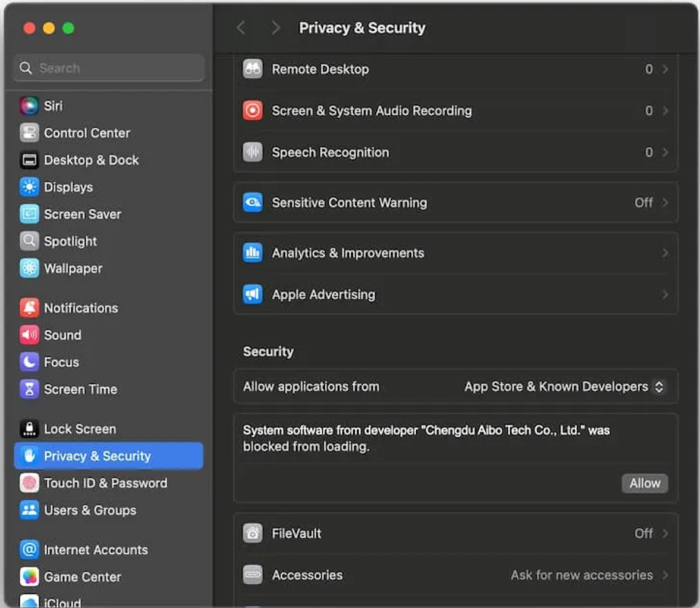Open the 'Allow applications from' popup menu
Screen dimensions: 700x608
click(x=564, y=387)
